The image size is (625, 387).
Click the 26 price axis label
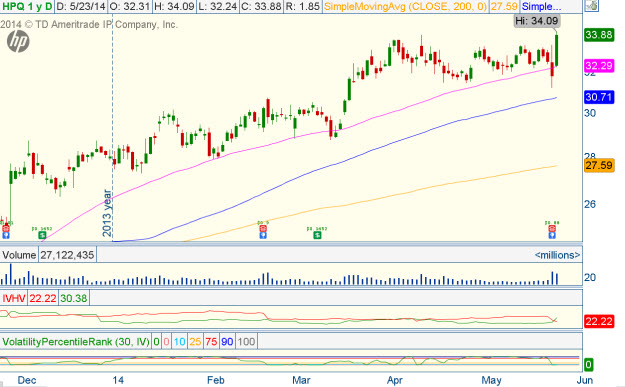590,204
